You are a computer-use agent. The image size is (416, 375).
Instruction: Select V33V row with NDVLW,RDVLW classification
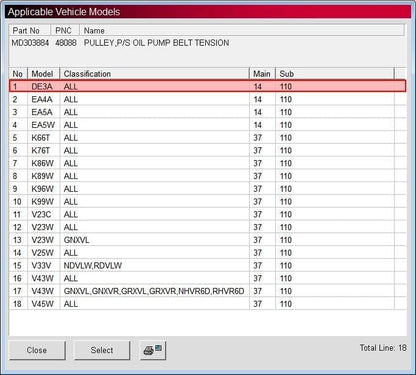tap(207, 266)
